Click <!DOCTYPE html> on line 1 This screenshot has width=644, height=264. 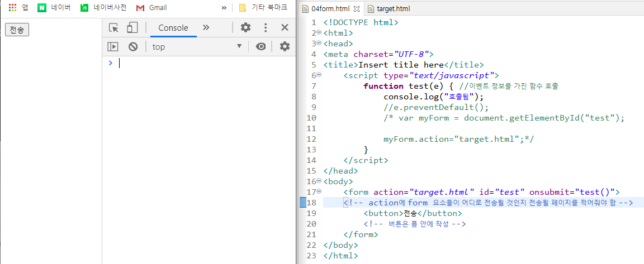pyautogui.click(x=361, y=22)
